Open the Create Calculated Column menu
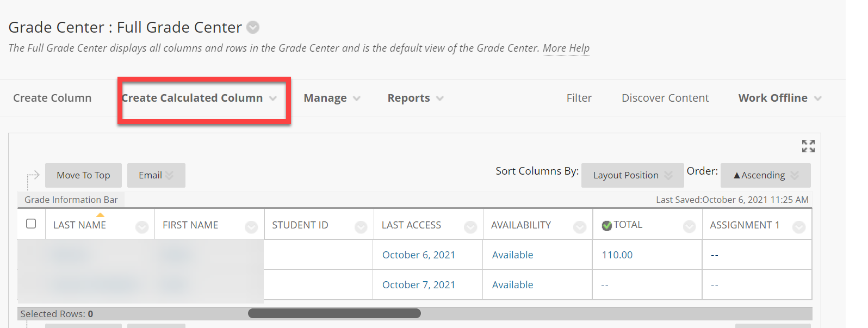 tap(199, 98)
